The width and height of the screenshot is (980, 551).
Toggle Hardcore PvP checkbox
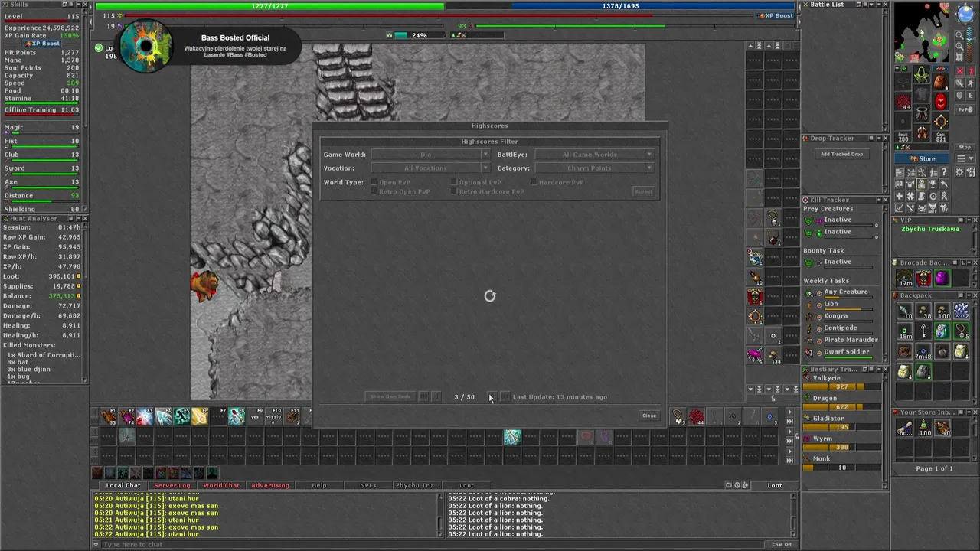pos(534,182)
